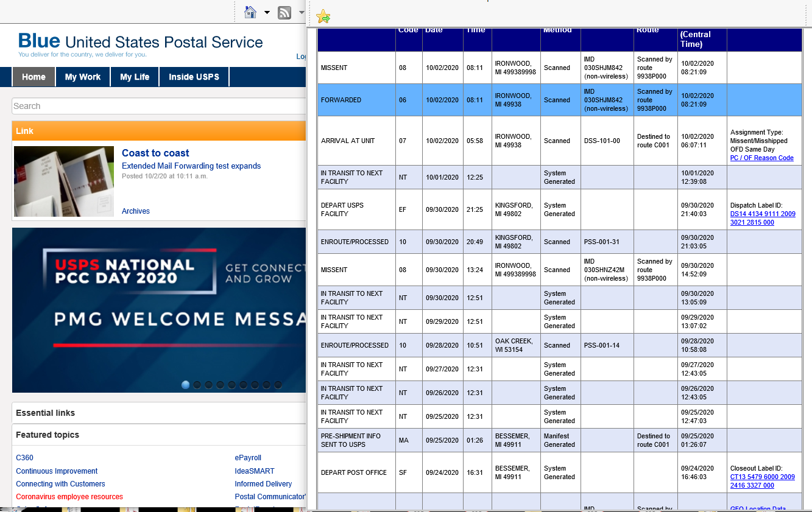Open the Coast to coast article link
Image resolution: width=812 pixels, height=512 pixels.
point(155,153)
